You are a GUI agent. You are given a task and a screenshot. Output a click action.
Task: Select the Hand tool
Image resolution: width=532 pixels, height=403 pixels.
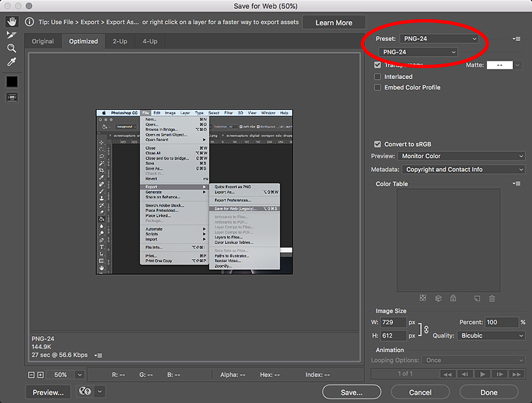tap(12, 22)
